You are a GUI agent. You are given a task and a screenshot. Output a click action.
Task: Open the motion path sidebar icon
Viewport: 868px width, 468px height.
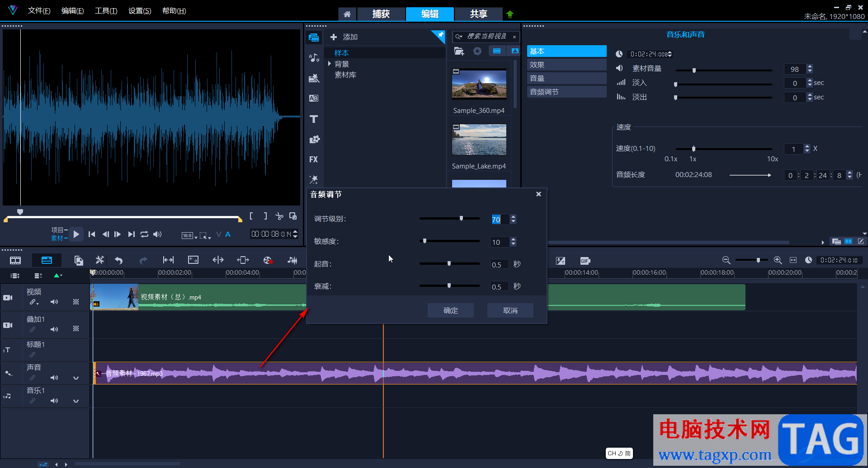click(314, 179)
